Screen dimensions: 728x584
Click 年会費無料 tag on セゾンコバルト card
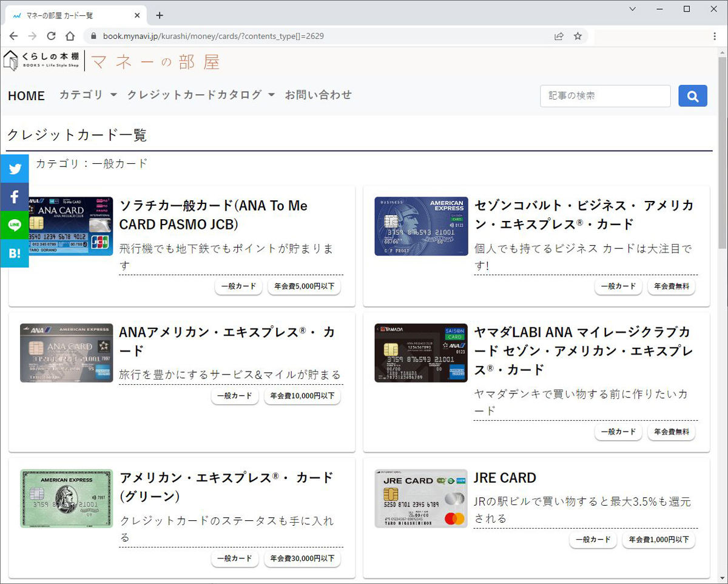pos(672,287)
